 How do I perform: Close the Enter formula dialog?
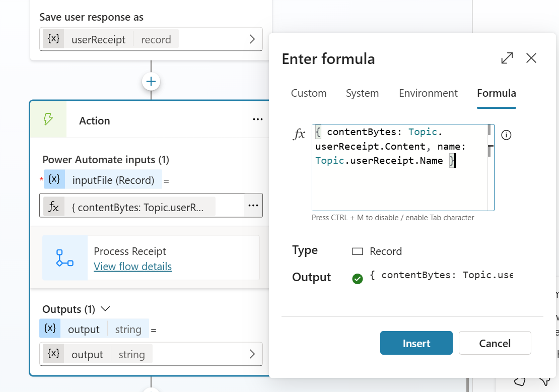[x=531, y=58]
